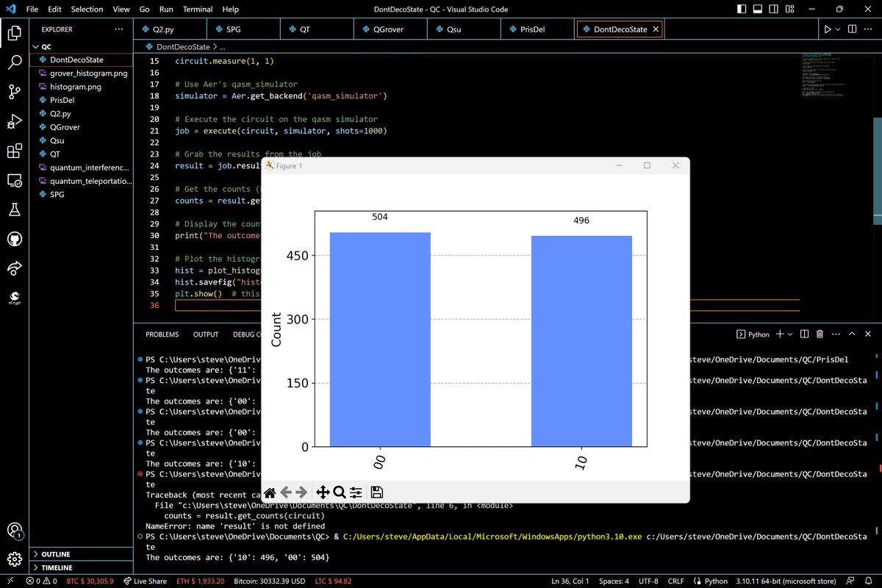
Task: Open the run button dropdown arrow
Action: click(x=839, y=29)
